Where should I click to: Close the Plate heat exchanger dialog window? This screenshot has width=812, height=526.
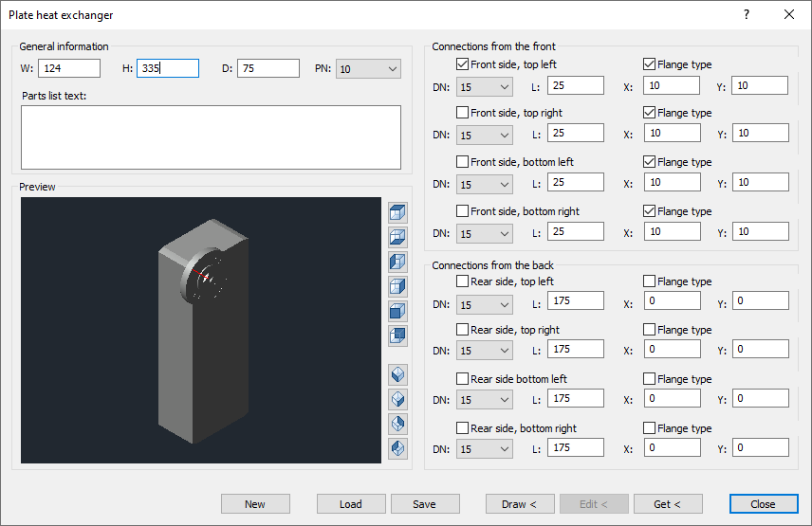click(x=788, y=14)
